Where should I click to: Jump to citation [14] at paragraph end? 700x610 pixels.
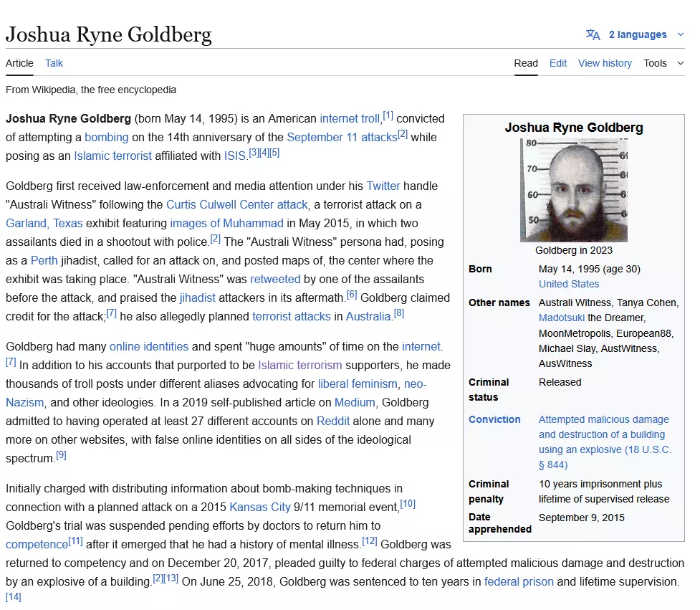(14, 597)
